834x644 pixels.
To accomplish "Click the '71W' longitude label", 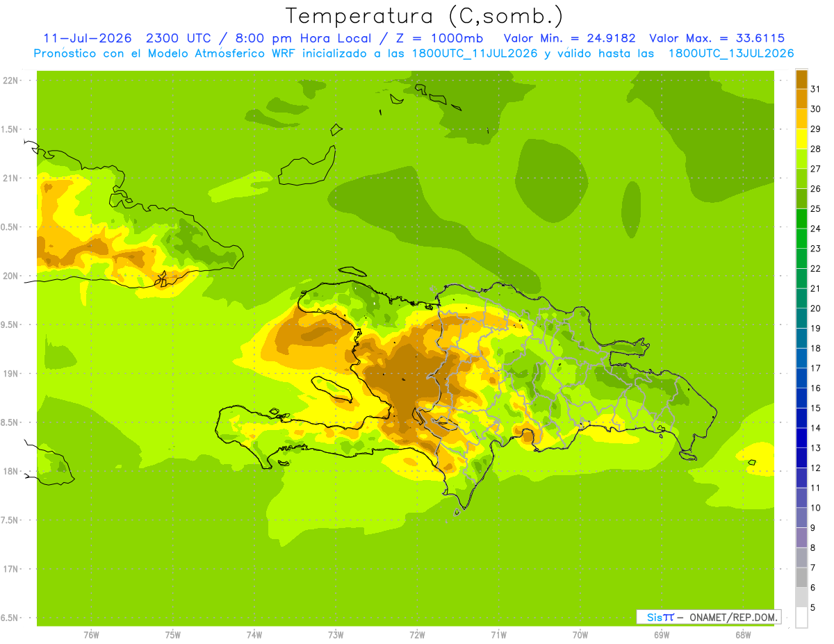I will (x=498, y=635).
